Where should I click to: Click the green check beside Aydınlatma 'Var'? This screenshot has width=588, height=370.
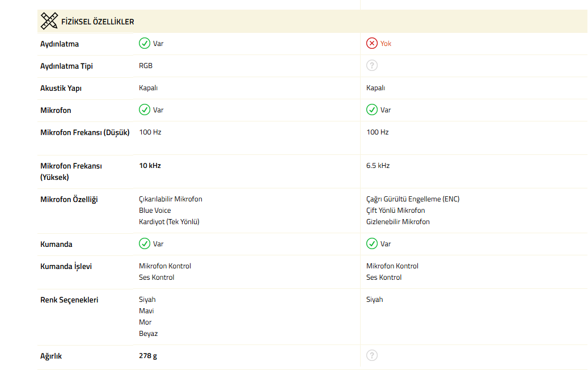tap(145, 43)
